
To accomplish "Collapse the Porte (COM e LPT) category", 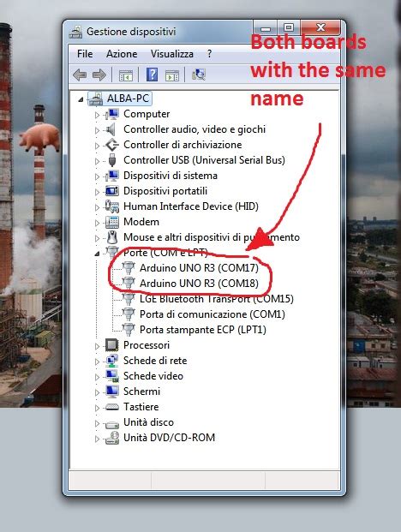I will (97, 254).
